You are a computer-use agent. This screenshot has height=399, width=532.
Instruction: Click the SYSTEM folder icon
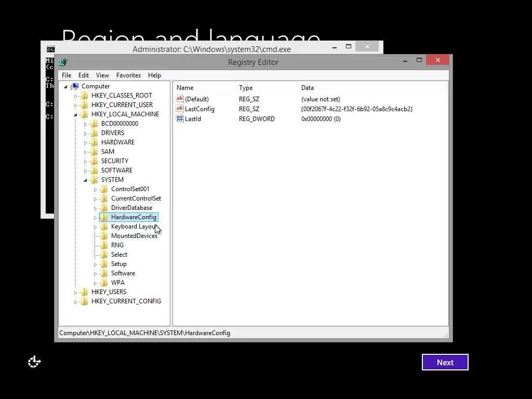click(95, 179)
